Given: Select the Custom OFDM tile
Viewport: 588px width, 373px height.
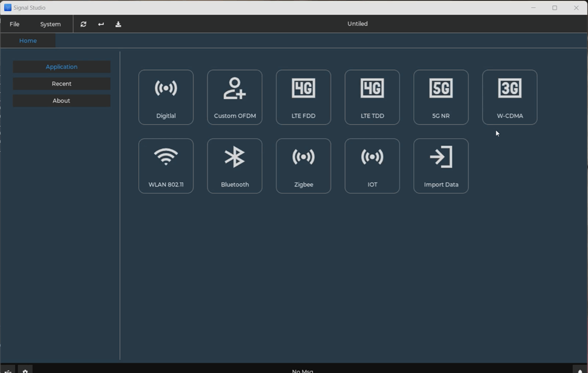Looking at the screenshot, I should [235, 97].
